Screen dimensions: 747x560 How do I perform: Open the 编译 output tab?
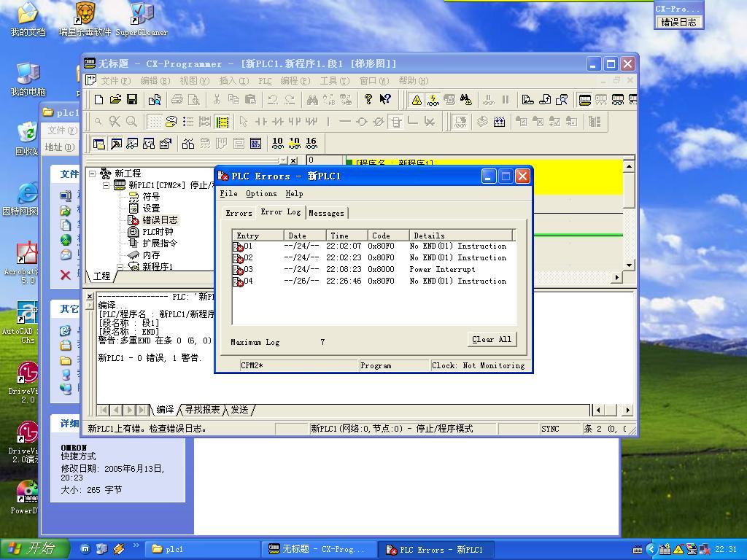(x=166, y=410)
